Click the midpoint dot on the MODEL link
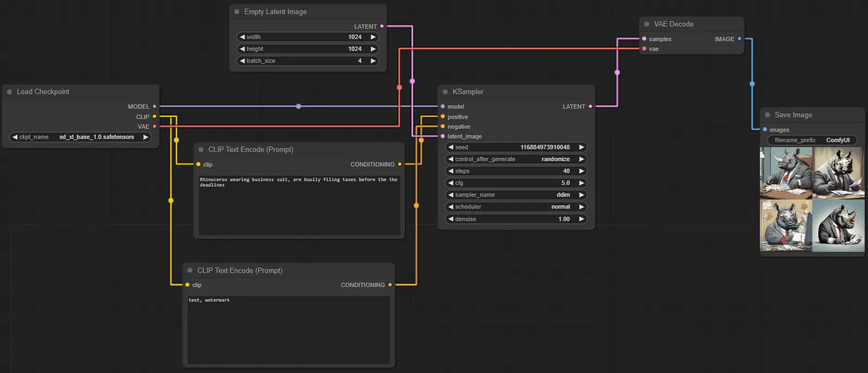 (x=298, y=106)
